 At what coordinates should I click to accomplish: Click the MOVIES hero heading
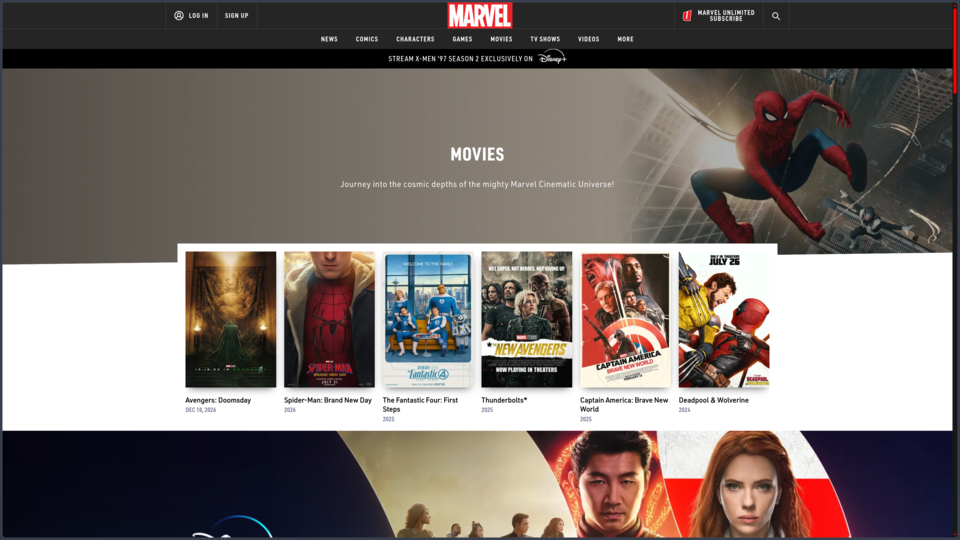tap(477, 154)
